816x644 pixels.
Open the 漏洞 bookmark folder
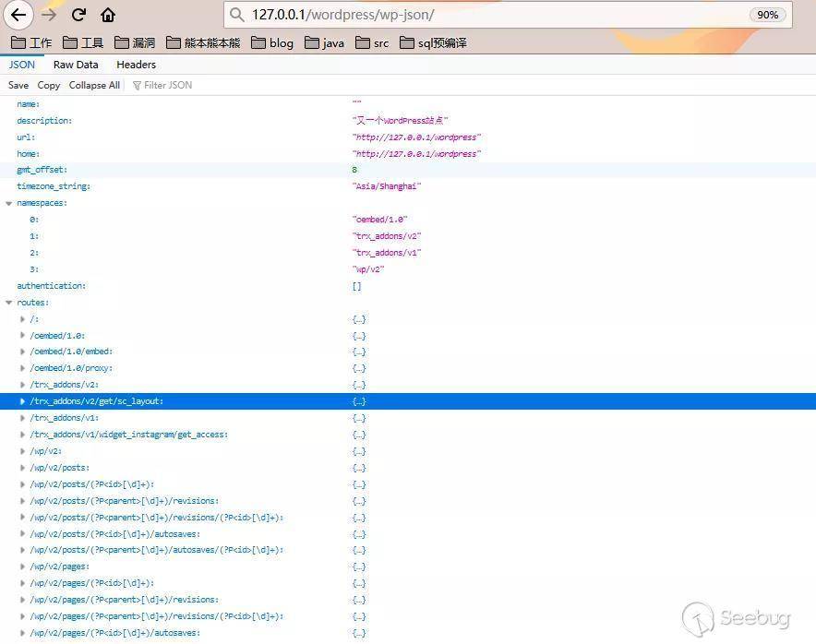click(135, 42)
